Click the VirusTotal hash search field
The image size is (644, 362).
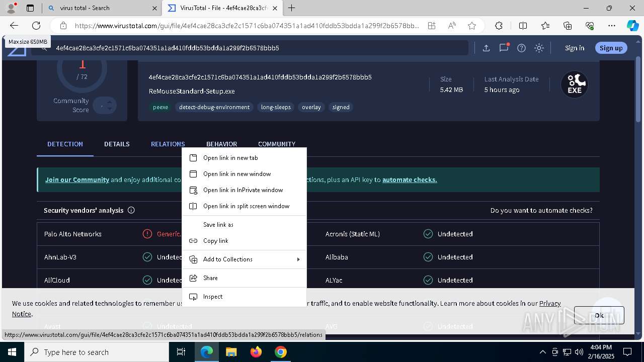(250, 48)
